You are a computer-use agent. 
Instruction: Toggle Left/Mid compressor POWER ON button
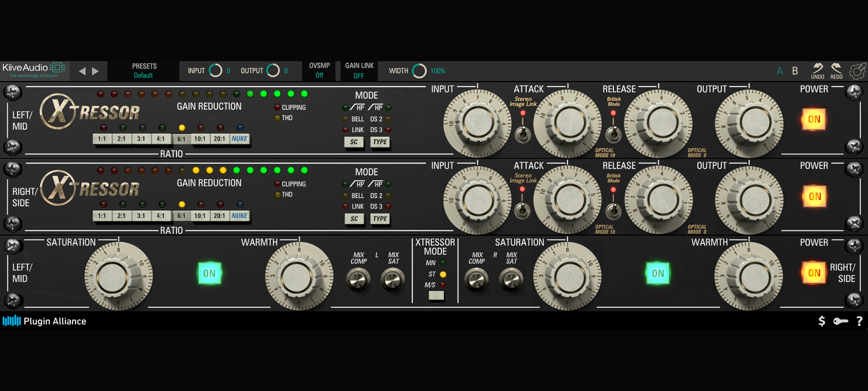814,119
